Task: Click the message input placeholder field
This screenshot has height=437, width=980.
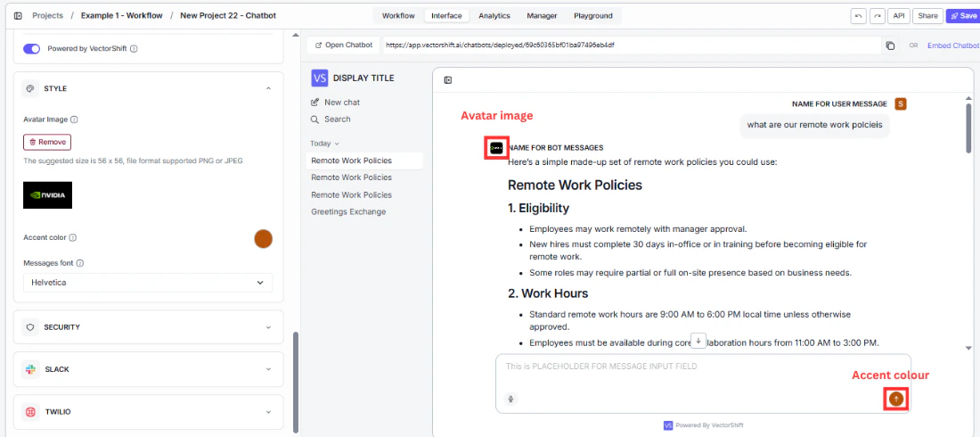Action: coord(703,367)
